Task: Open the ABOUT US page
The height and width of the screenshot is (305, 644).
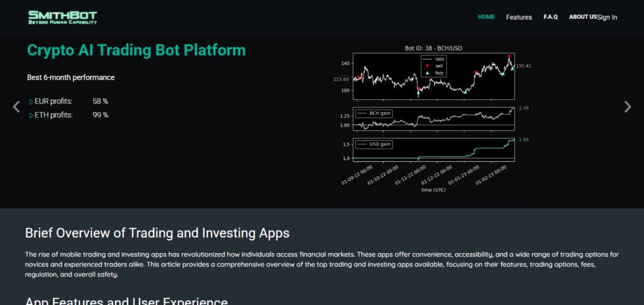Action: tap(583, 17)
